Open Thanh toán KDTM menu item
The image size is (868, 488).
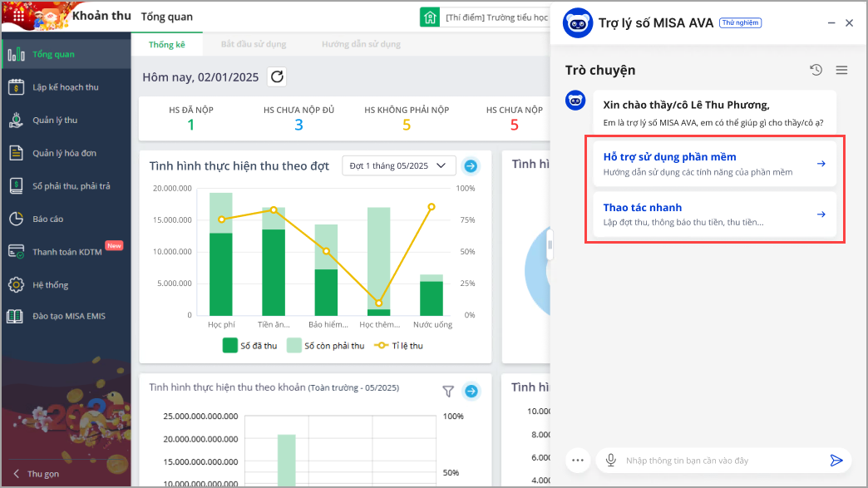(67, 252)
